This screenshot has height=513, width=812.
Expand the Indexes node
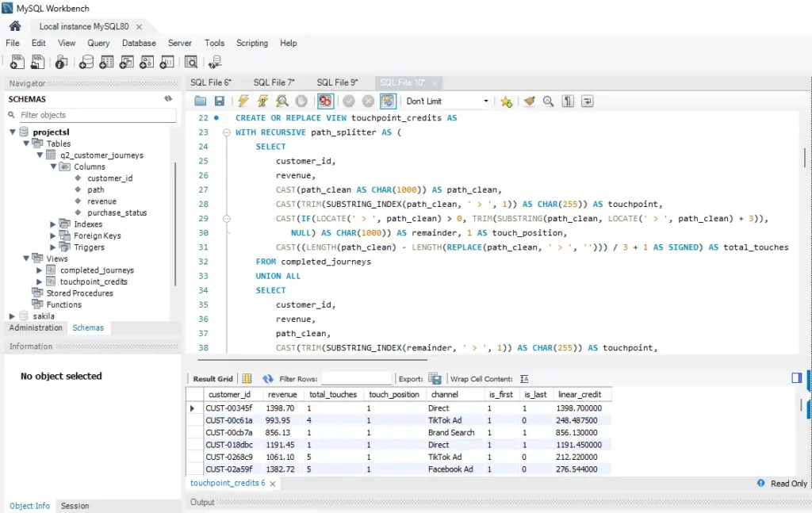pos(53,224)
